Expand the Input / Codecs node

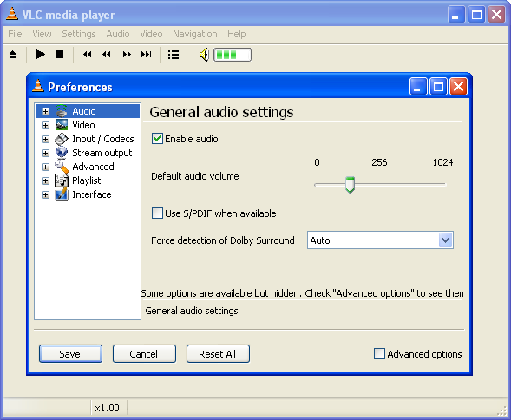[x=45, y=139]
